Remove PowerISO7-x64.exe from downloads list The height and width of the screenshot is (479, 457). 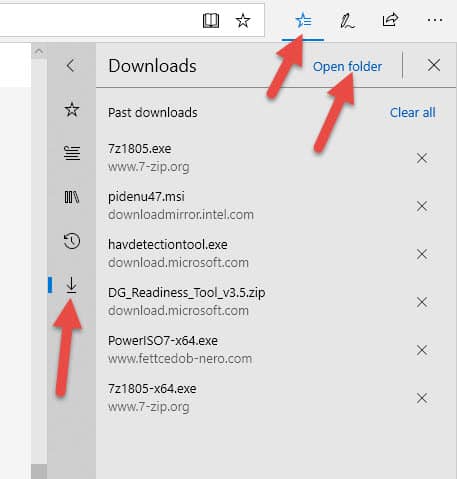422,350
